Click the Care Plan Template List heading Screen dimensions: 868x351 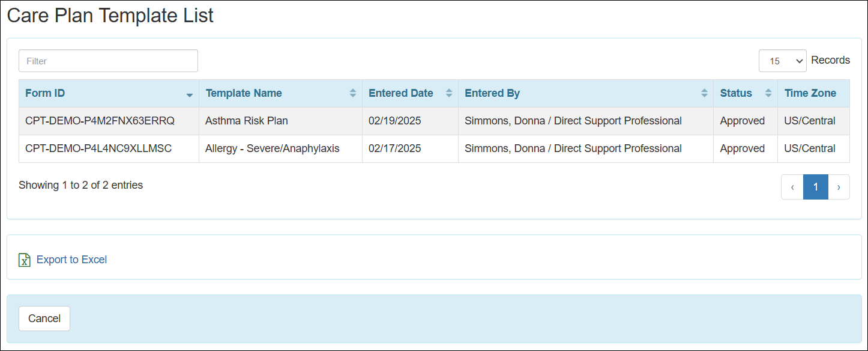[110, 16]
